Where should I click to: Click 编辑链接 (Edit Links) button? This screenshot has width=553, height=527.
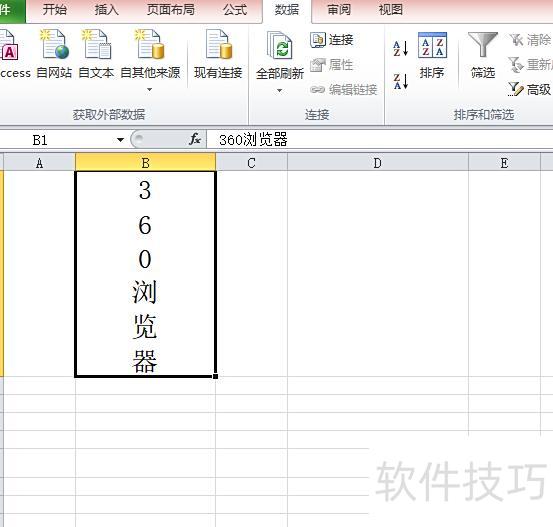pyautogui.click(x=344, y=90)
